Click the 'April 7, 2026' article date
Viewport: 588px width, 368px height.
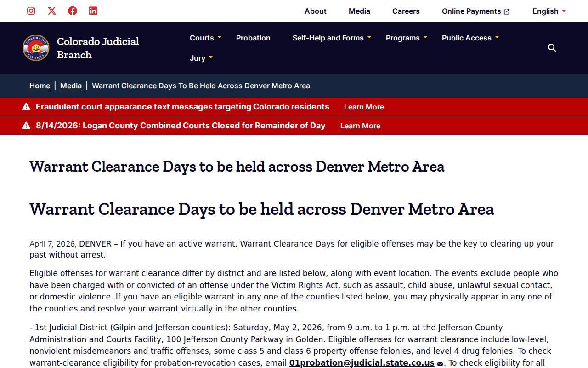coord(52,244)
